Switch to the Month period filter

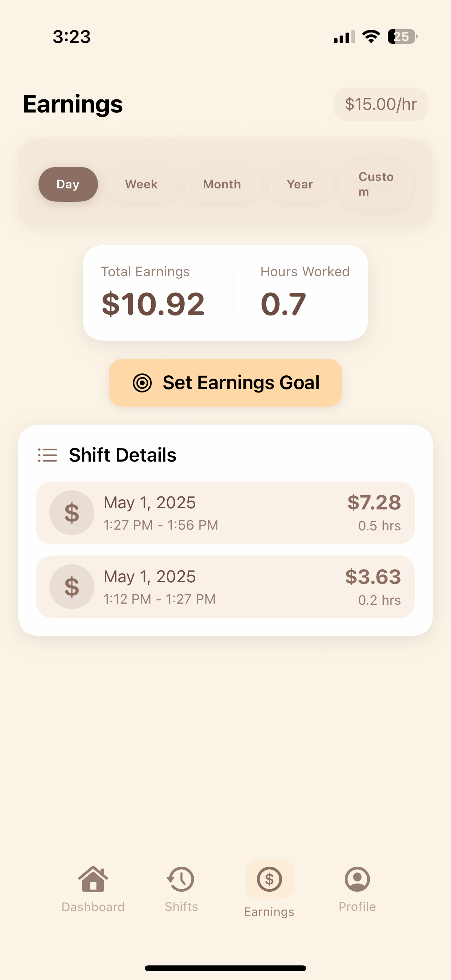click(222, 184)
